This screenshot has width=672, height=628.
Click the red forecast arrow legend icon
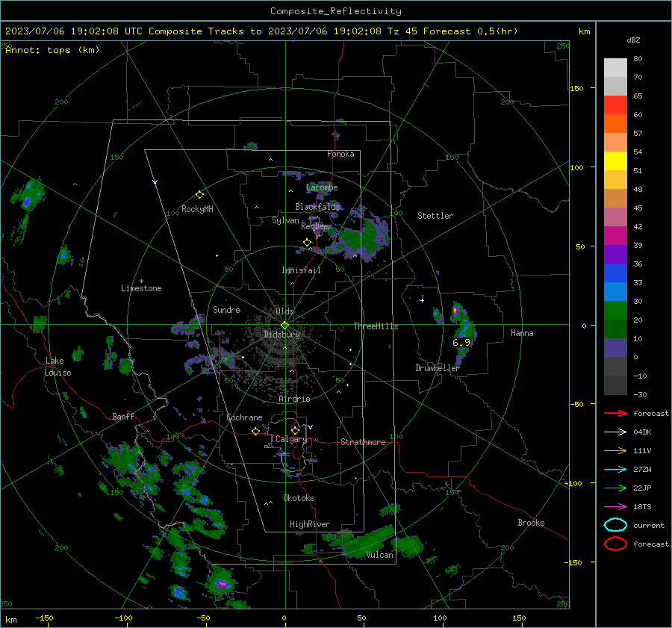coord(615,413)
